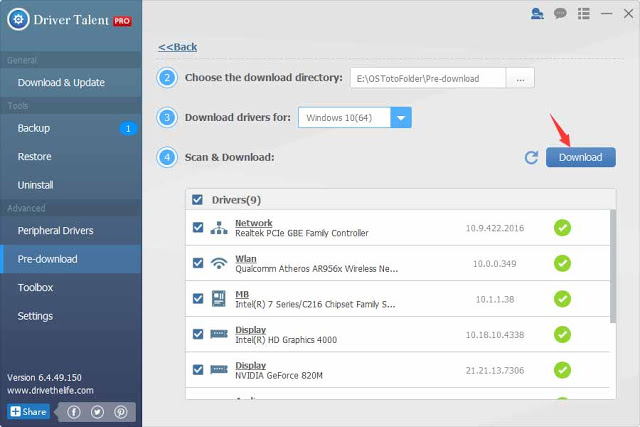Open the user support account icon
640x427 pixels.
pyautogui.click(x=537, y=14)
